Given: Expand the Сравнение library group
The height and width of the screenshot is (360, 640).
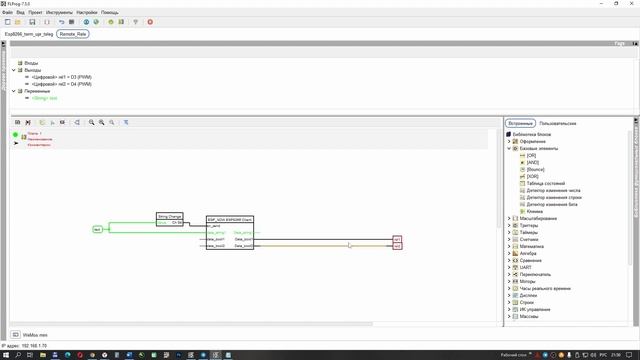Looking at the screenshot, I should click(509, 260).
